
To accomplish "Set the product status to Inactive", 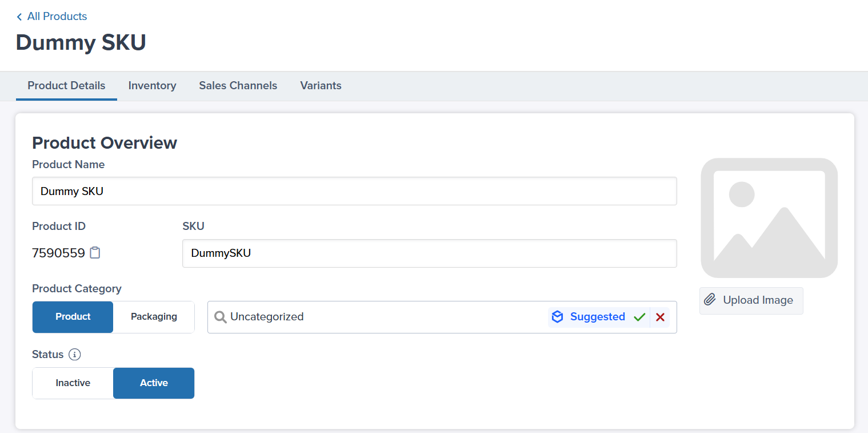I will 73,383.
